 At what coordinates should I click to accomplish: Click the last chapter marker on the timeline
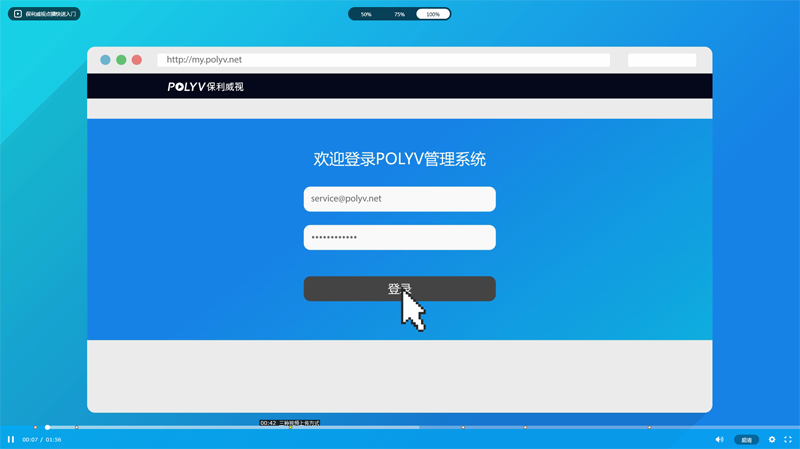coord(650,428)
